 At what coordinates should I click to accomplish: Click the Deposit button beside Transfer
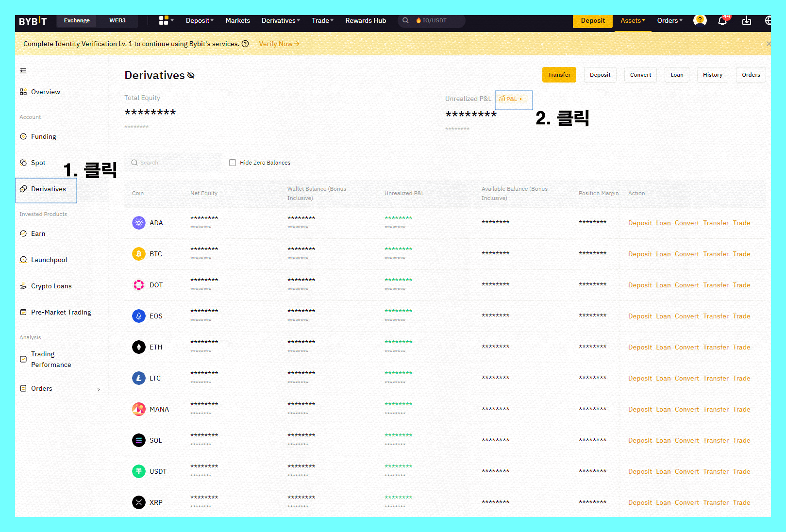tap(600, 75)
